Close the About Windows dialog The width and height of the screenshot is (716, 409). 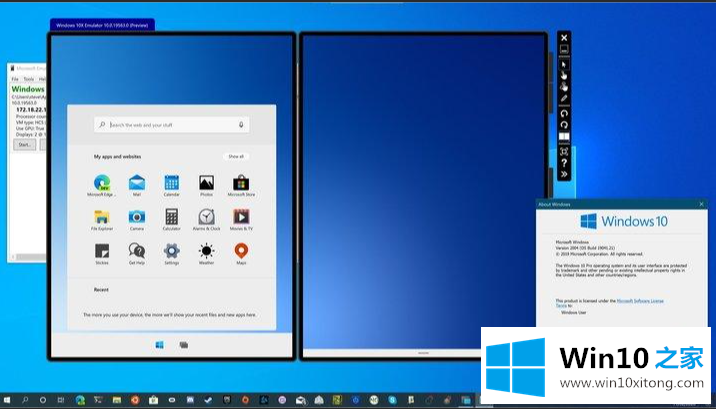(701, 204)
